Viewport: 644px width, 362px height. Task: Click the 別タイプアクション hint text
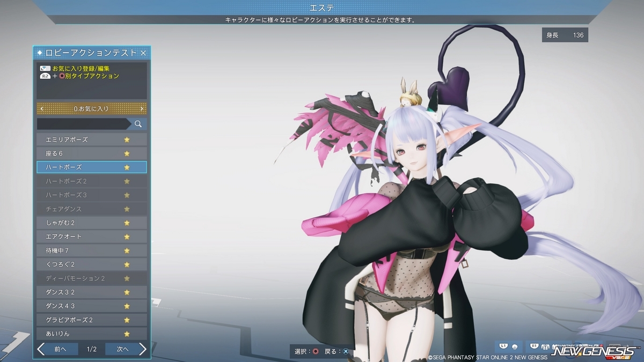(x=92, y=76)
